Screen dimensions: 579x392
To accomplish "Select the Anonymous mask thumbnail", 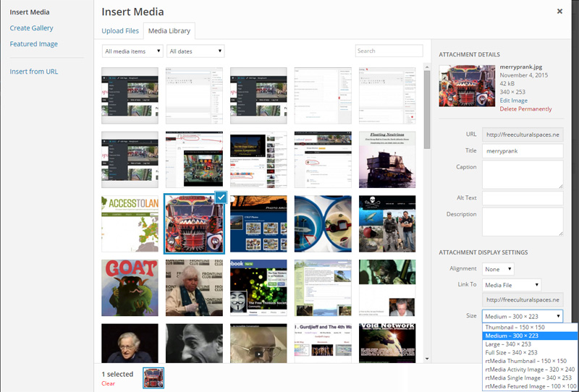I will (258, 286).
